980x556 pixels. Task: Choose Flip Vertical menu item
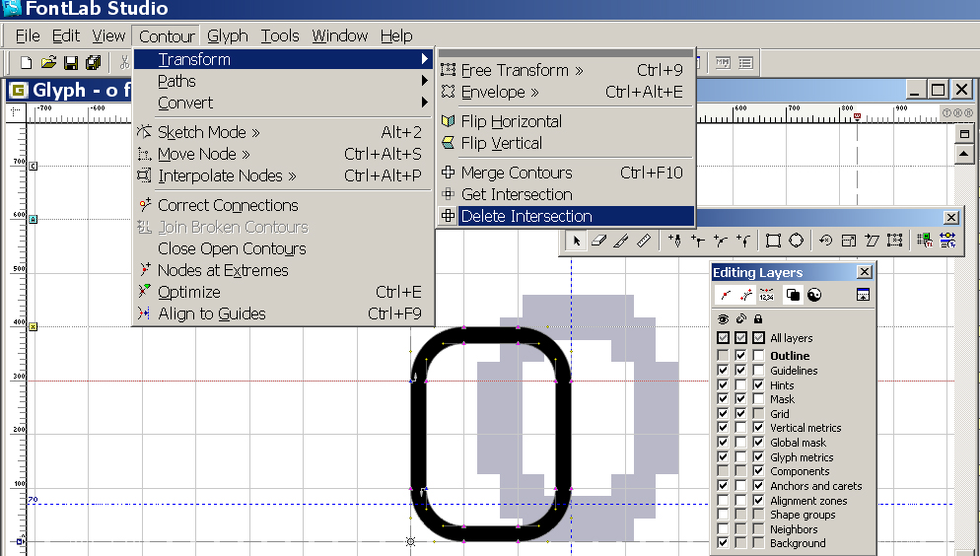click(x=566, y=143)
